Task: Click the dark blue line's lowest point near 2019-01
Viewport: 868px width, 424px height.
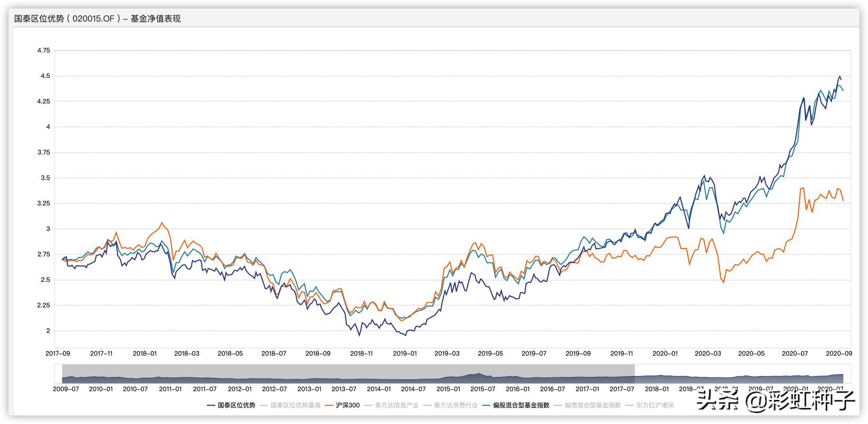Action: (x=405, y=336)
